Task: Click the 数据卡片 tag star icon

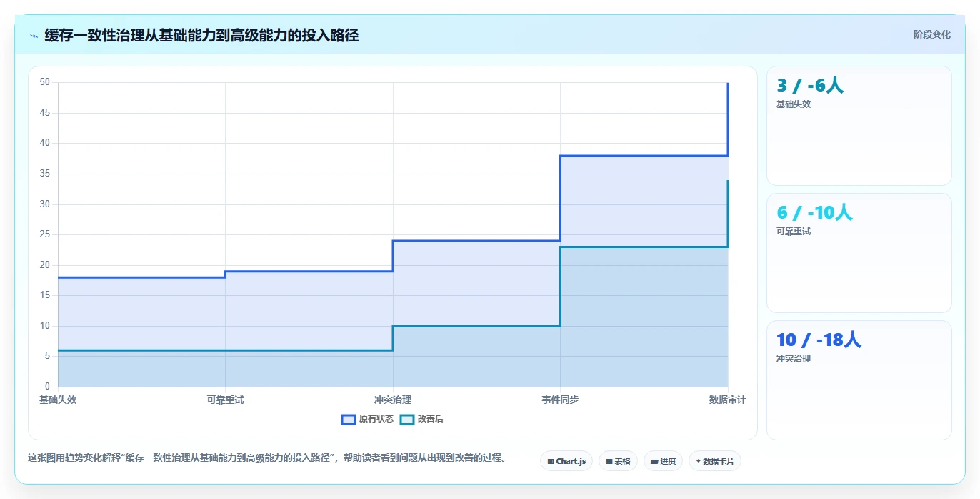Action: [699, 461]
